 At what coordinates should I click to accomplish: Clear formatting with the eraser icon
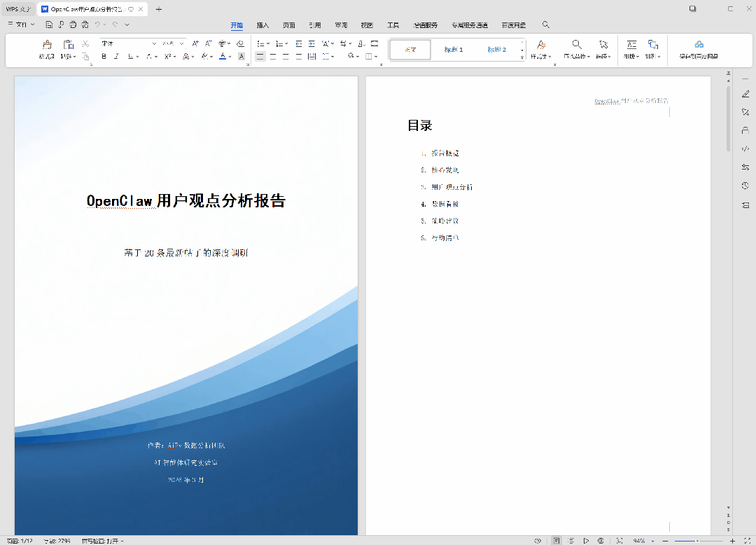pyautogui.click(x=240, y=43)
